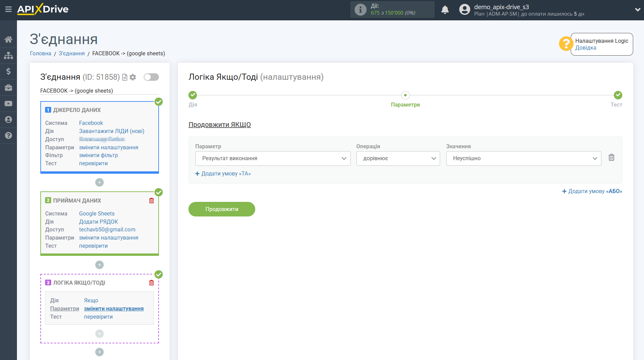This screenshot has height=360, width=644.
Task: Open the actions info icon in the header
Action: click(x=360, y=10)
